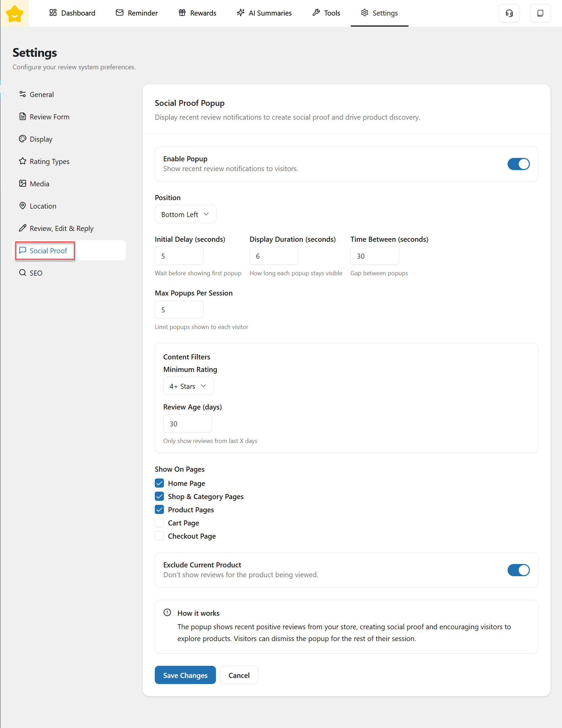The image size is (562, 728).
Task: Click the Cancel button
Action: pos(239,675)
